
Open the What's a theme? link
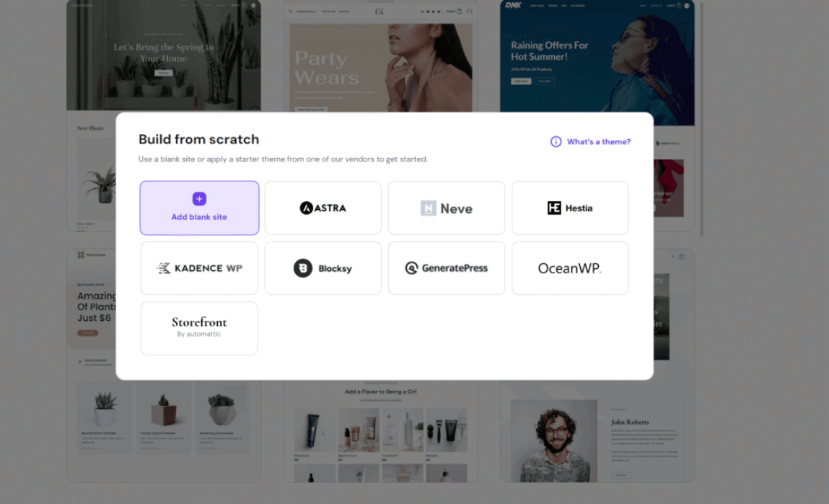pos(599,141)
